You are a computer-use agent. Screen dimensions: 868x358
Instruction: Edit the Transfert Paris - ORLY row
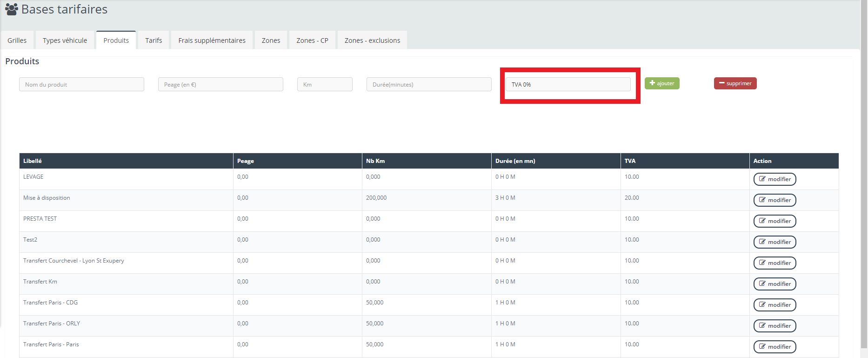click(775, 326)
